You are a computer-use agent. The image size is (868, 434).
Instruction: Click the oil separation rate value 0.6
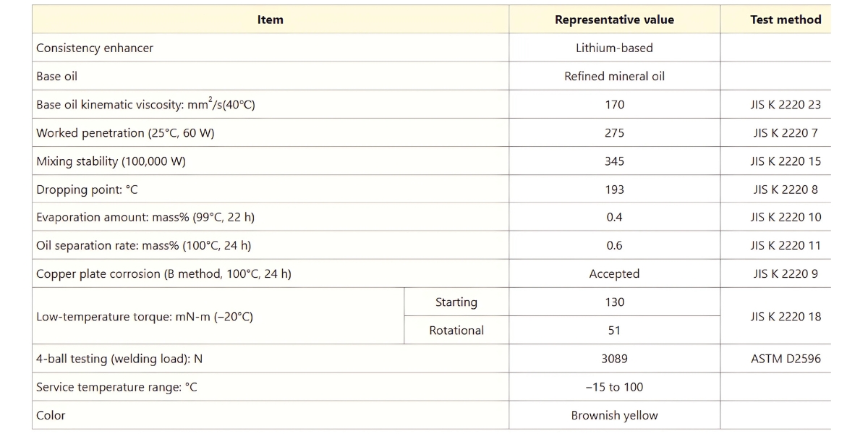614,245
